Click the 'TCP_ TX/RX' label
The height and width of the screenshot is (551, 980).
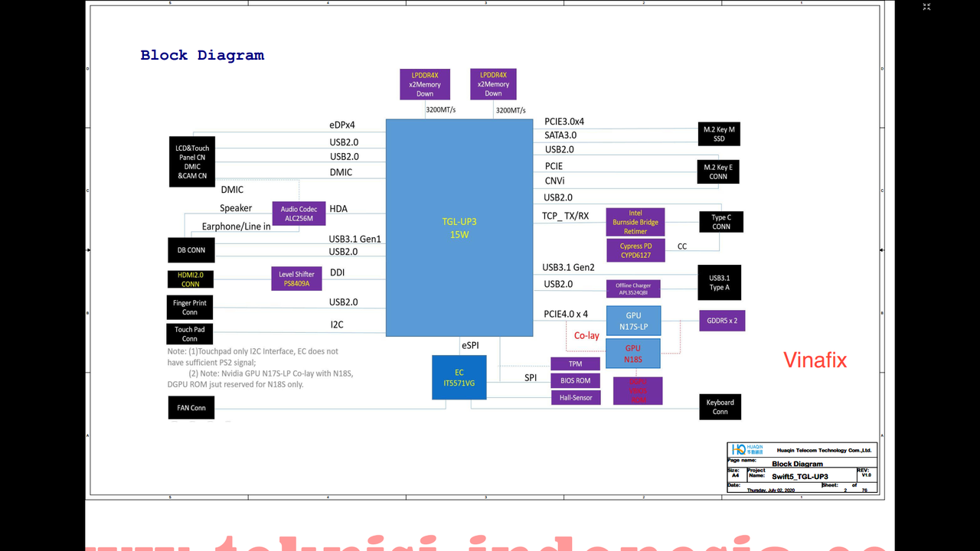(x=566, y=216)
